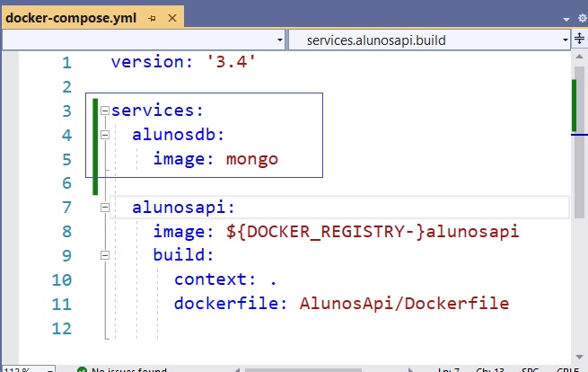Open the left navigation combo box

[x=143, y=40]
